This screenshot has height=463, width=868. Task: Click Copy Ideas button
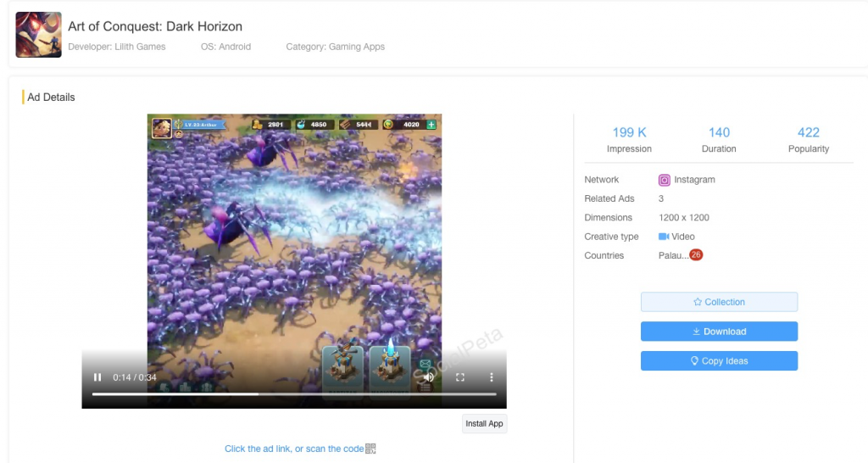[719, 360]
